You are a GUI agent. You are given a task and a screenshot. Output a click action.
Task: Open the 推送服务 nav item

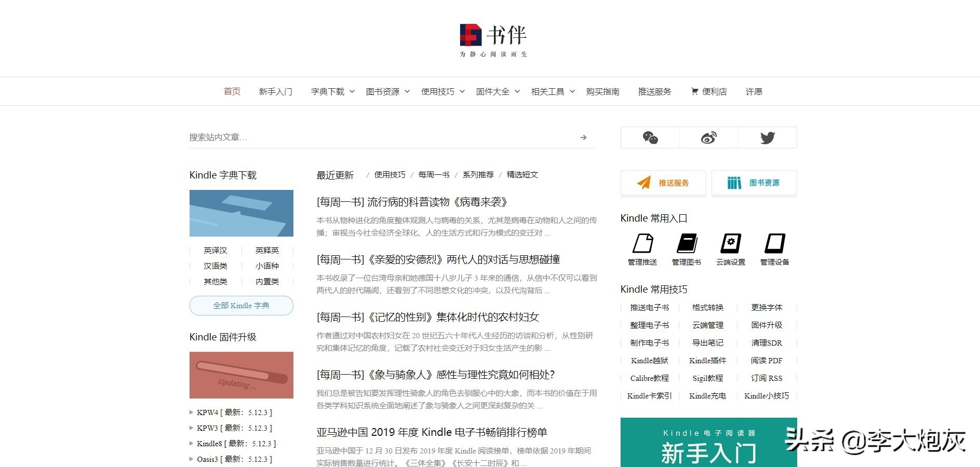(655, 91)
